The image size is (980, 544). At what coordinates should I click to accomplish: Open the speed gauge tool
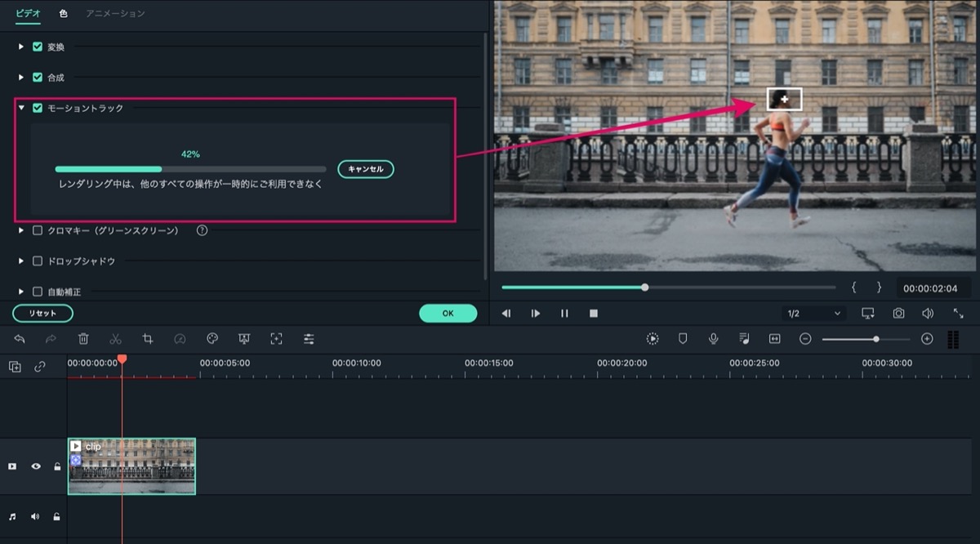180,339
